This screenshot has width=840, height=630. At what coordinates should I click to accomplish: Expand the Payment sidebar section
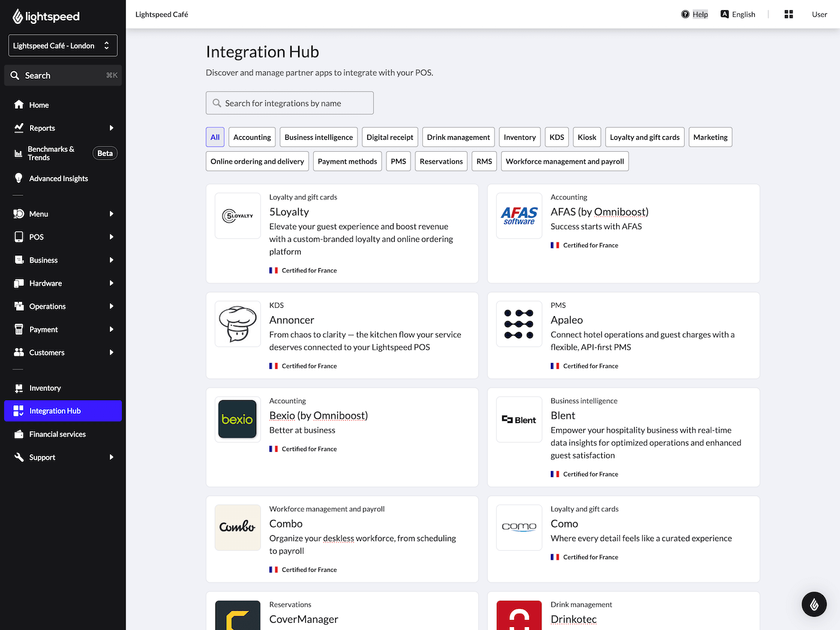[43, 329]
